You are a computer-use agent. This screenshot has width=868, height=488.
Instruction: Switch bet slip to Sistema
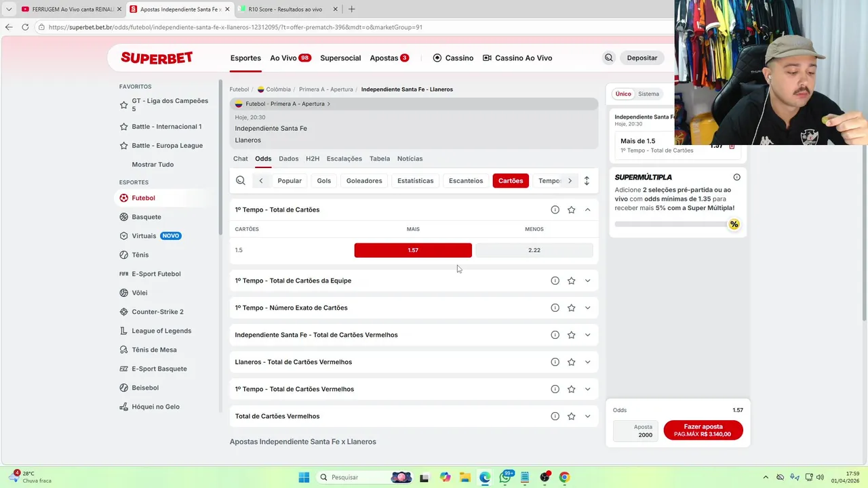[648, 94]
